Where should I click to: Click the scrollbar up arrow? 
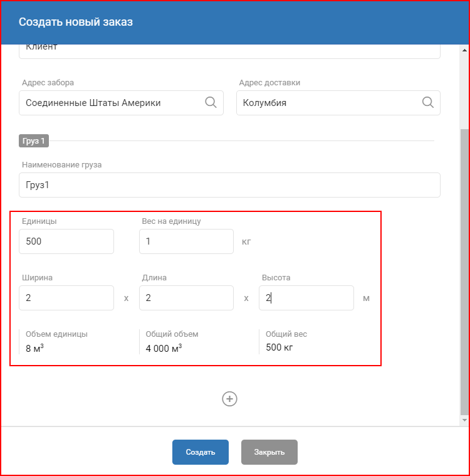tap(464, 50)
